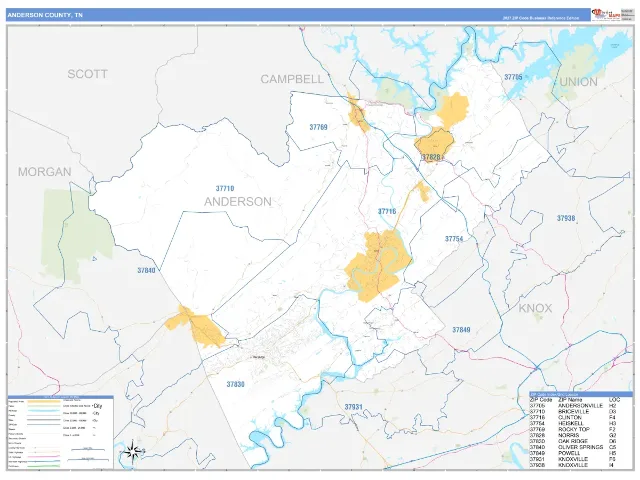Click the CAMPBELL county label
This screenshot has width=640, height=480.
coord(292,79)
